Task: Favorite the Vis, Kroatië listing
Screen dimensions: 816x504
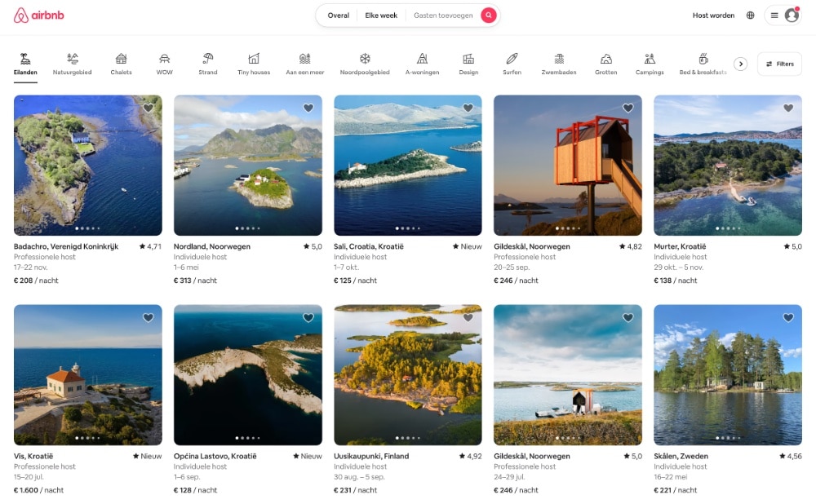Action: (x=149, y=317)
